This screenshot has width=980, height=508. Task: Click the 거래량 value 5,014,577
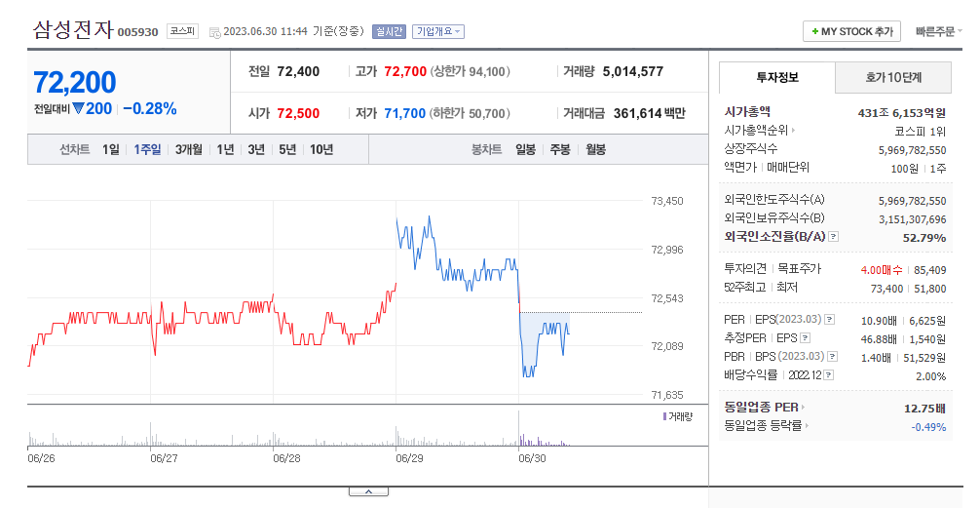click(x=633, y=71)
